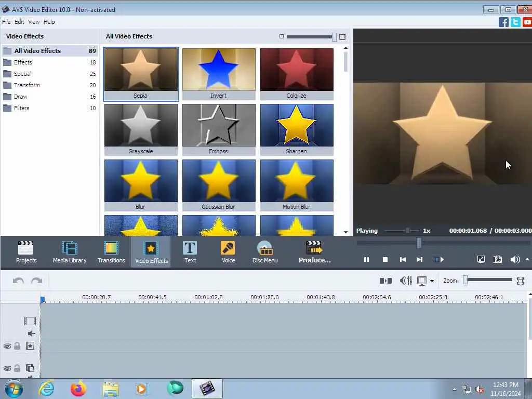Switch to the Transitions section
Screen dimensions: 532x399
(111, 252)
